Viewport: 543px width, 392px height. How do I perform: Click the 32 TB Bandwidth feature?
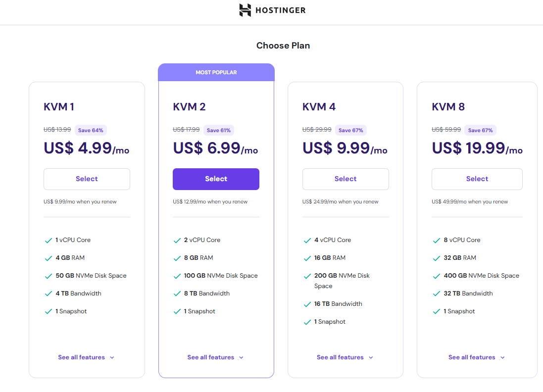point(468,294)
